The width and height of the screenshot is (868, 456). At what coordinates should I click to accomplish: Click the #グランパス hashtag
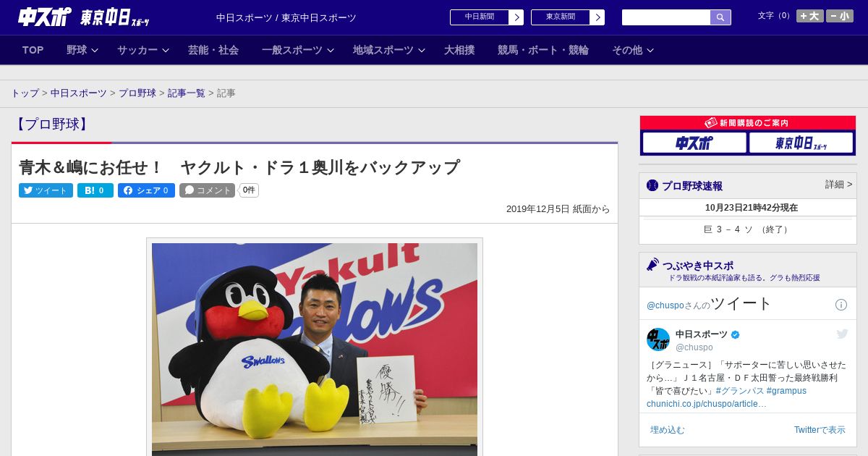739,391
